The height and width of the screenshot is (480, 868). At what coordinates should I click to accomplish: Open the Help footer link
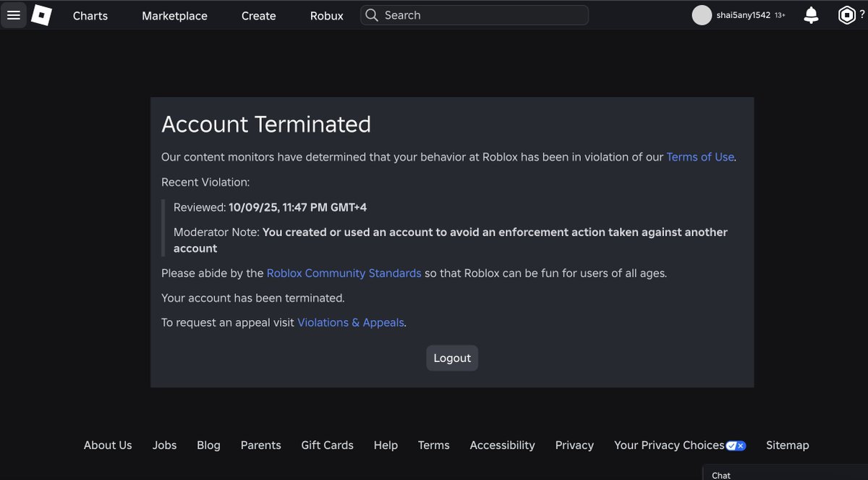click(386, 445)
